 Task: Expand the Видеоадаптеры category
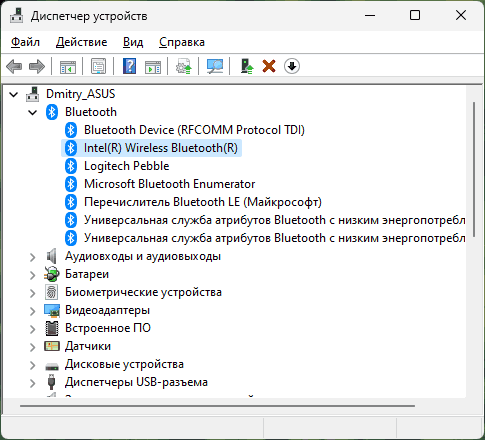tap(32, 311)
